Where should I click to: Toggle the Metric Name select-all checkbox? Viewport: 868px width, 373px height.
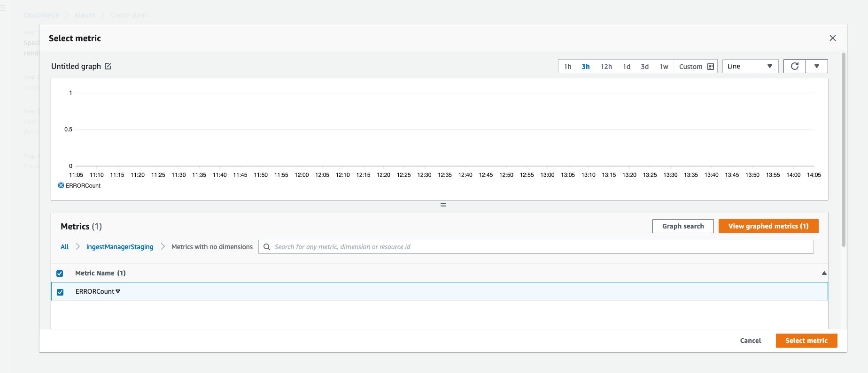pos(60,274)
